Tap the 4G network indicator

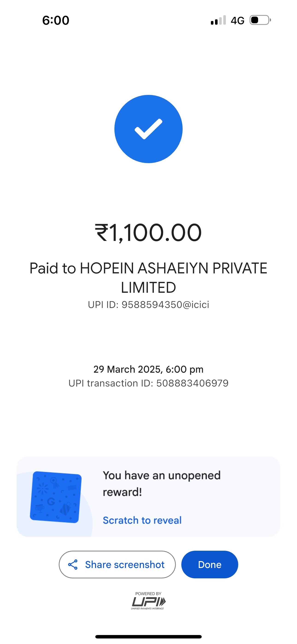coord(237,20)
